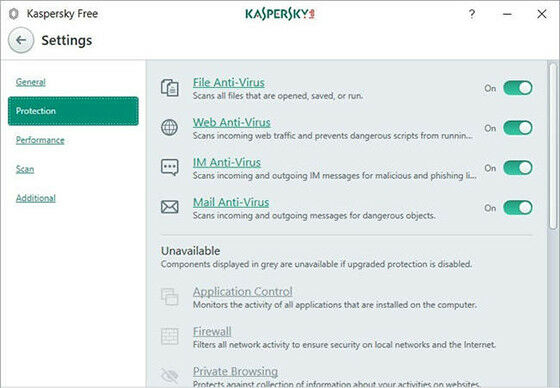Click the "Settings" page title

coord(67,40)
